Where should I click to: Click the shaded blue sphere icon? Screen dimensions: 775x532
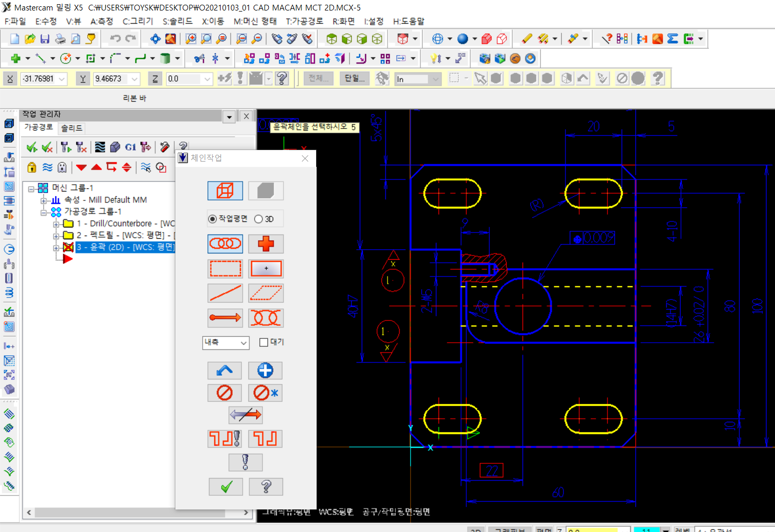pos(463,39)
